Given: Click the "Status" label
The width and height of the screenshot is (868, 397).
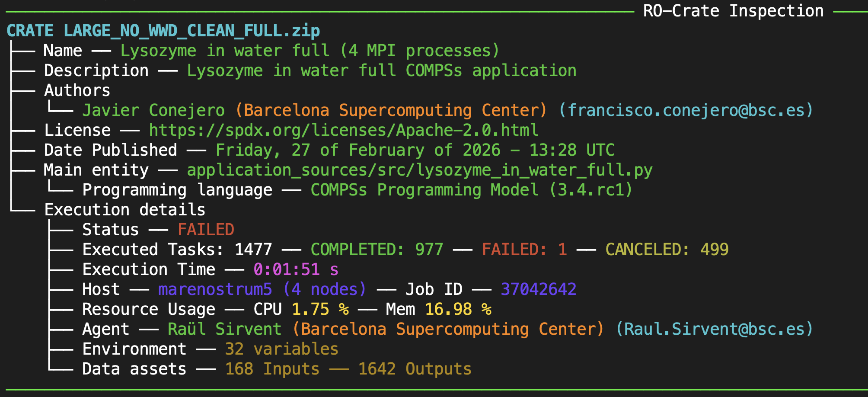Looking at the screenshot, I should tap(110, 230).
